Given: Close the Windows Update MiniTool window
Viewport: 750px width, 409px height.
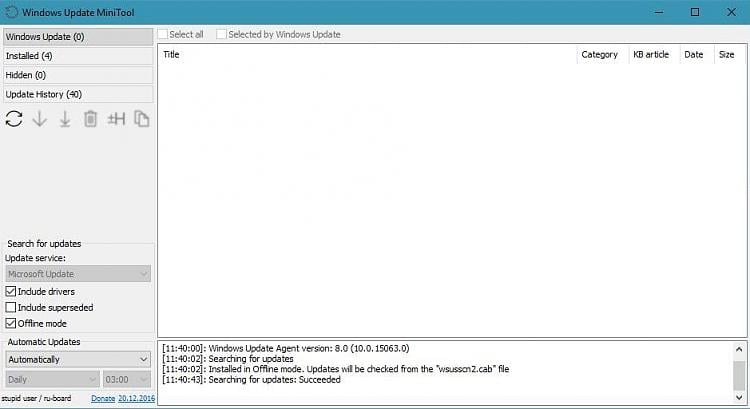Looking at the screenshot, I should click(x=731, y=12).
